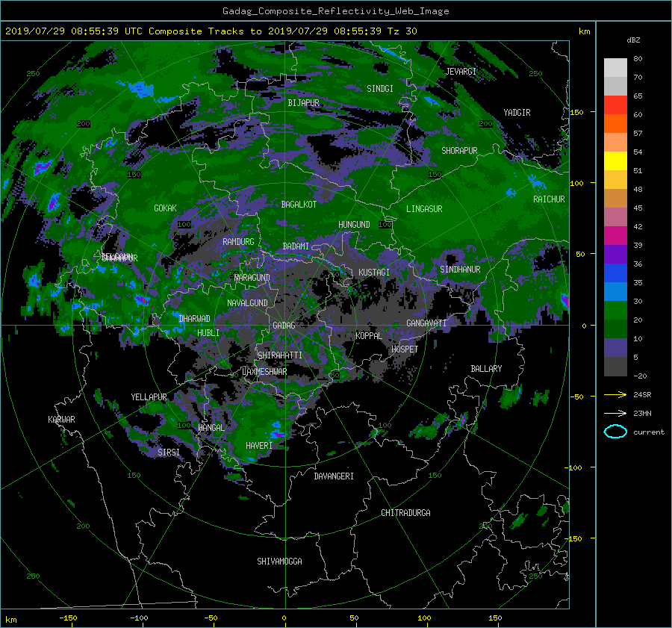
Task: Click the 150 tick on right axis
Action: tap(577, 112)
